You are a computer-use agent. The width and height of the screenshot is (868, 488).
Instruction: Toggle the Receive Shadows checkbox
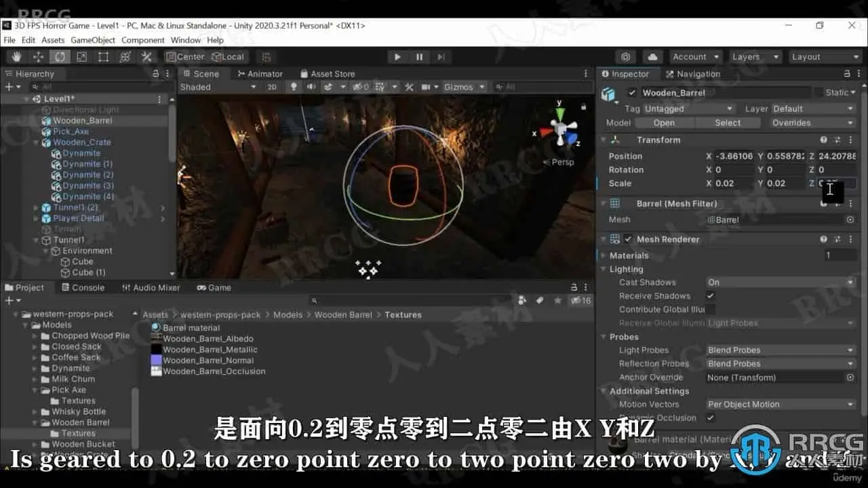[711, 296]
